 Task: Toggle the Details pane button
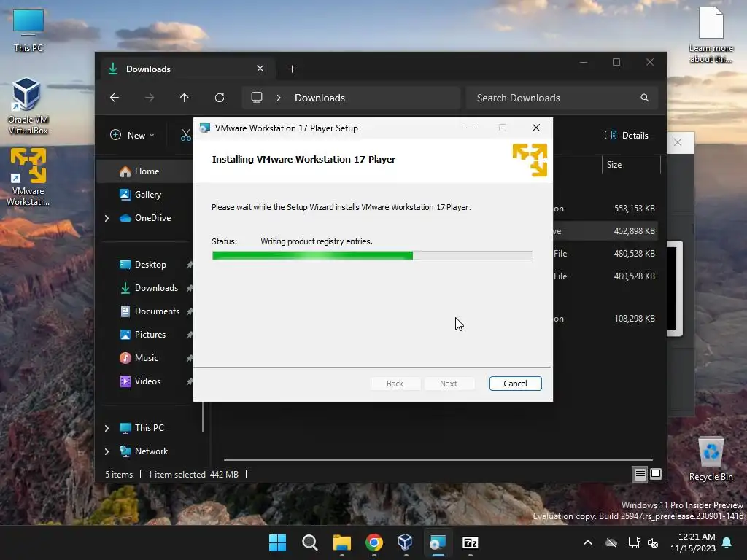click(x=627, y=135)
